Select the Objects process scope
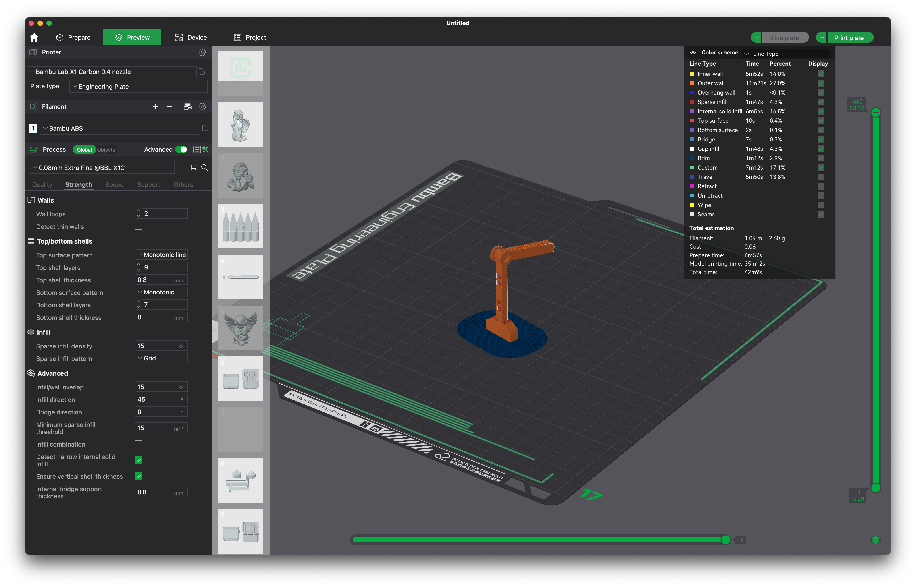The image size is (916, 588). pyautogui.click(x=106, y=150)
